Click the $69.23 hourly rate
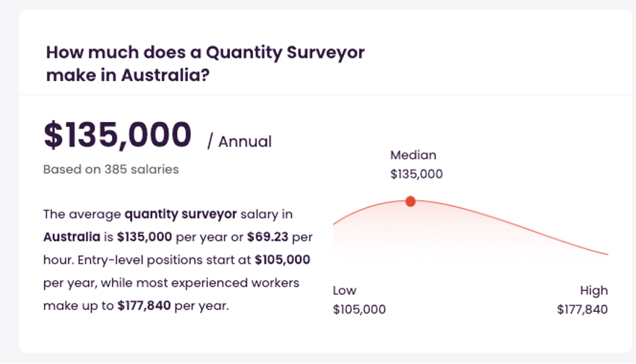 click(x=267, y=237)
